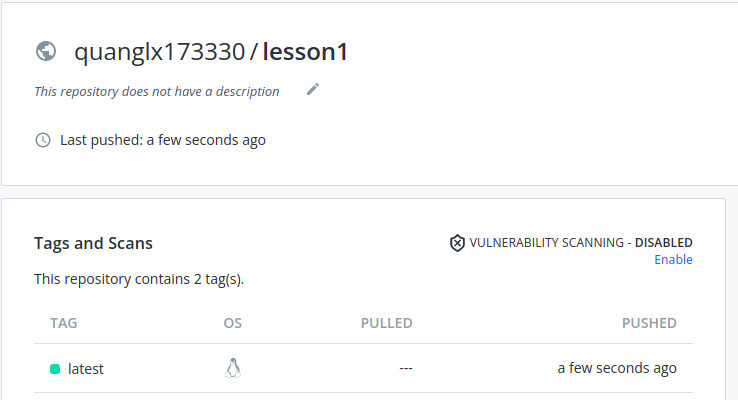The image size is (738, 400).
Task: Click the DISABLED vulnerability scanning status label
Action: point(663,243)
